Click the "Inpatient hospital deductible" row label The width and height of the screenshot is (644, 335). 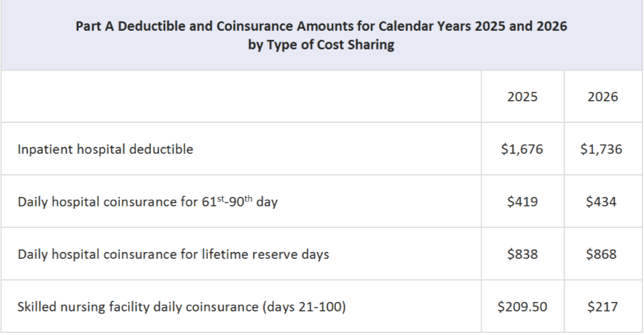coord(106,149)
